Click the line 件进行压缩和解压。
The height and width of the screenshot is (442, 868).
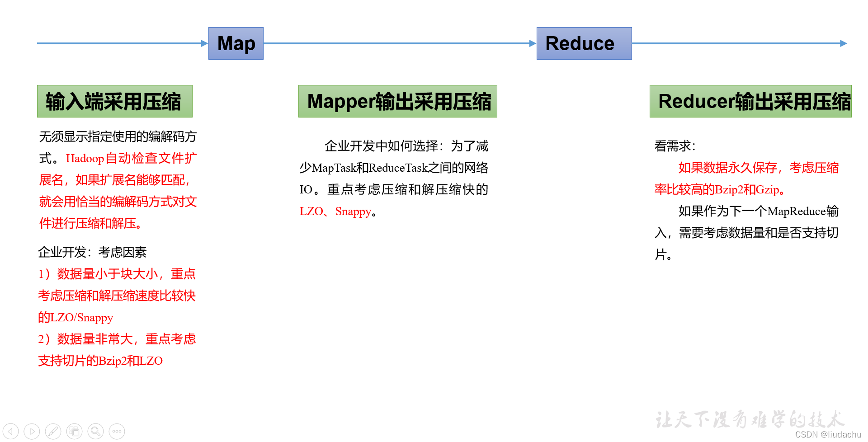click(x=90, y=223)
